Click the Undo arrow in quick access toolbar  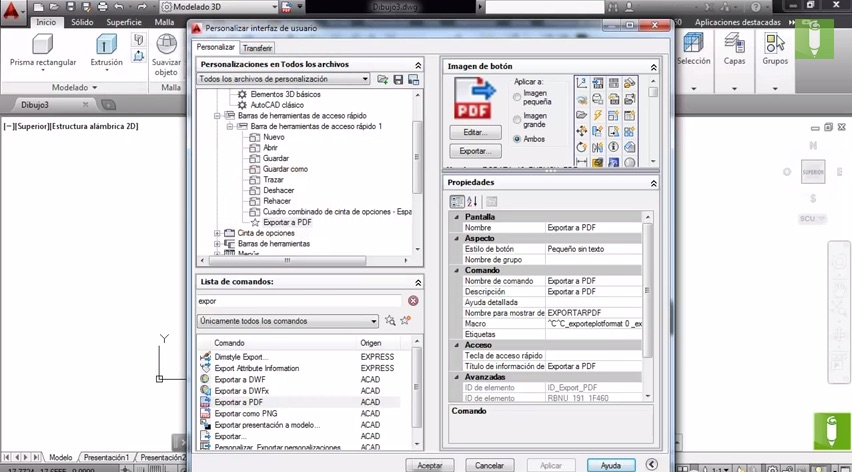[119, 7]
